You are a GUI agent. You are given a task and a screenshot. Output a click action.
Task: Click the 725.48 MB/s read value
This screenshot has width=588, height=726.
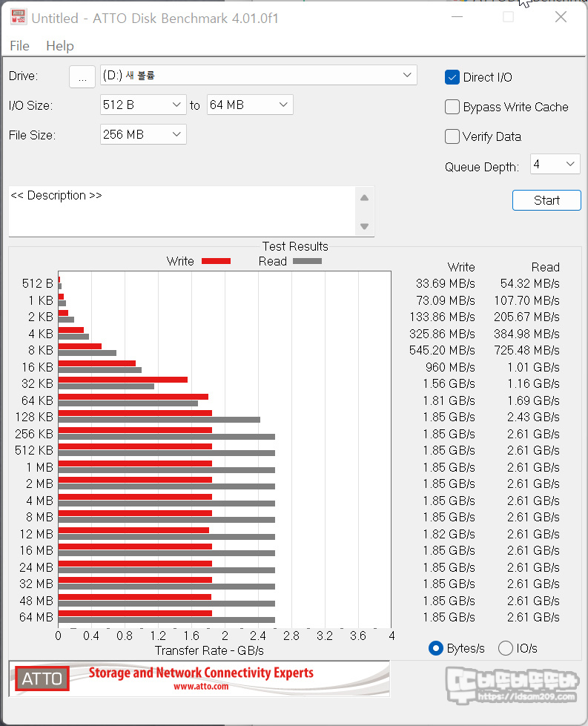526,350
